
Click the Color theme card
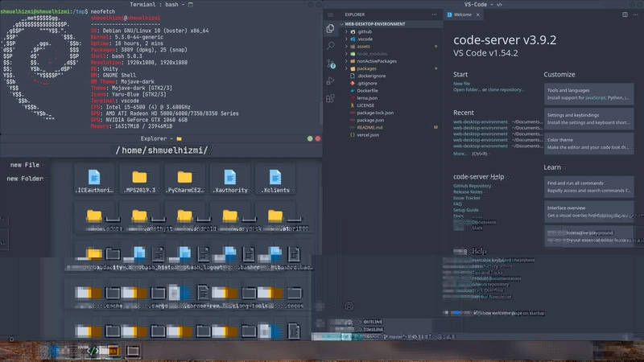point(589,144)
